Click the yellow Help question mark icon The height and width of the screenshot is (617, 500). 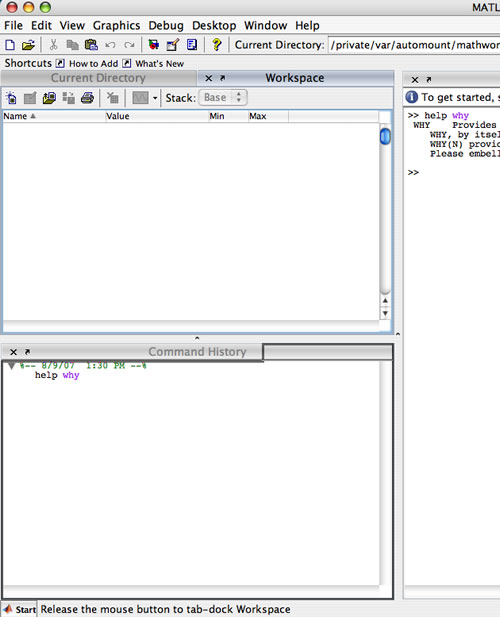coord(216,45)
